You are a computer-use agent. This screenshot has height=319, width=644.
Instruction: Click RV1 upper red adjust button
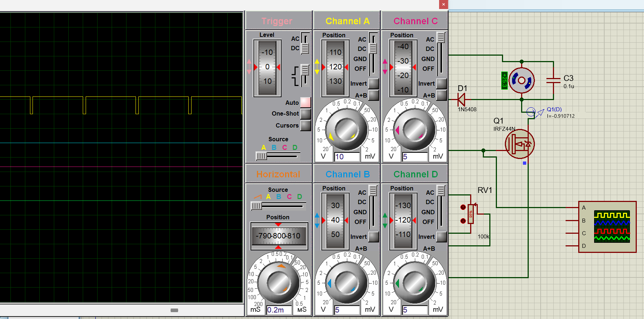coord(463,207)
